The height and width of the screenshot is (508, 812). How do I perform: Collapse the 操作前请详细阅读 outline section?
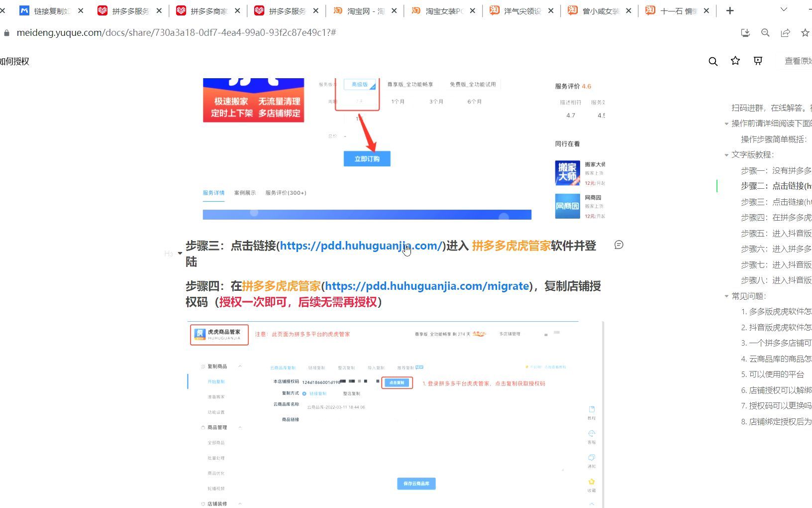coord(726,124)
